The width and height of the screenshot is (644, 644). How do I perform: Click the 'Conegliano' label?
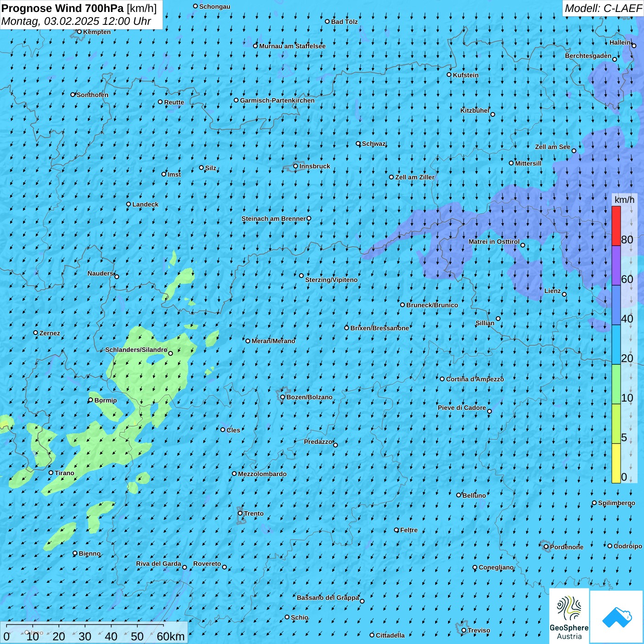point(496,567)
